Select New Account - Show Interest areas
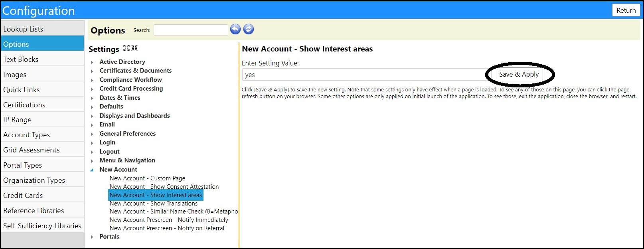The width and height of the screenshot is (644, 249). click(x=156, y=195)
